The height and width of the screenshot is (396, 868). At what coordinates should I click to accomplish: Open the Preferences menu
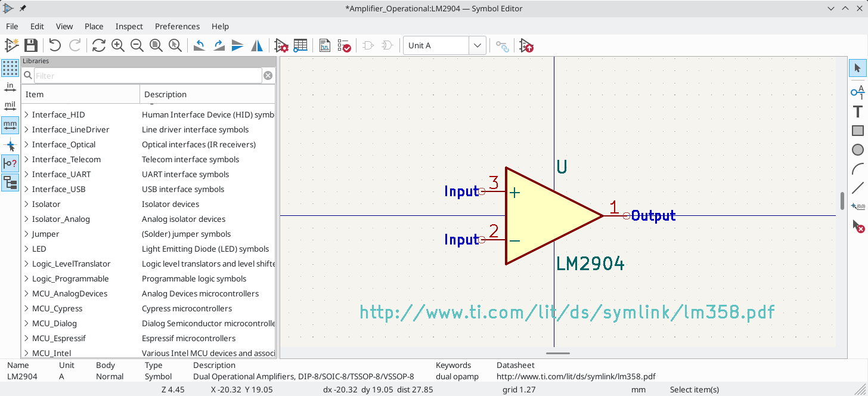177,26
